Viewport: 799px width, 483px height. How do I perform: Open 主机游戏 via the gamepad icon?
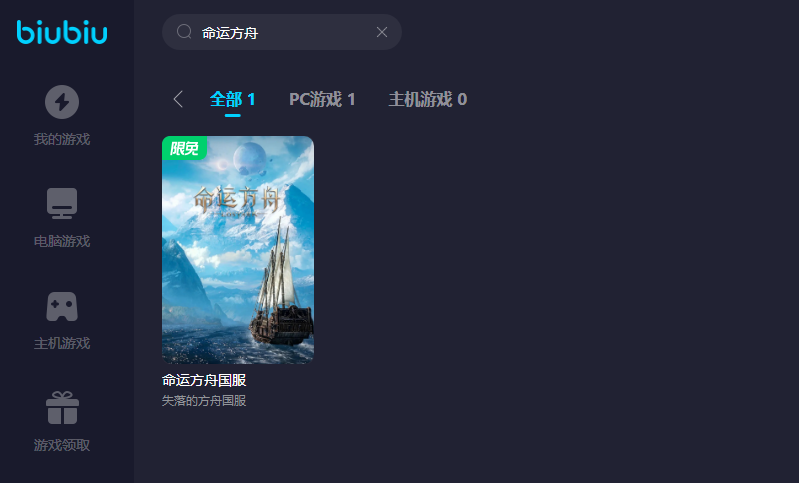(x=62, y=306)
